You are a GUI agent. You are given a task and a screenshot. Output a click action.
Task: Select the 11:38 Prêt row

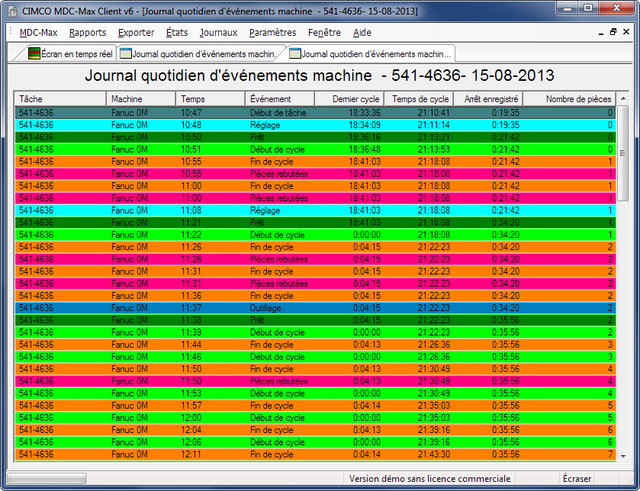click(315, 320)
